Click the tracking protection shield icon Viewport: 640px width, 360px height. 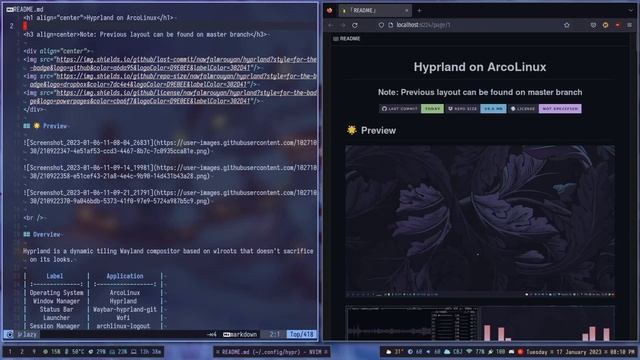click(x=381, y=25)
